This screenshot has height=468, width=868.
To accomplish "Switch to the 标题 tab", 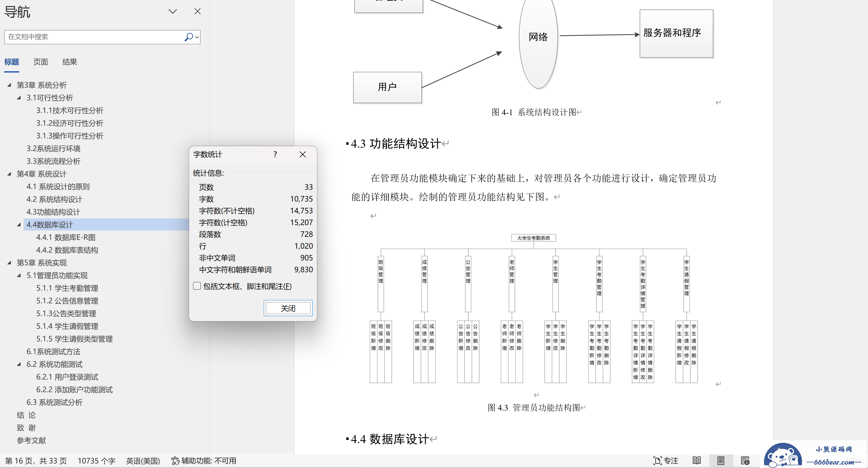I will (x=11, y=62).
